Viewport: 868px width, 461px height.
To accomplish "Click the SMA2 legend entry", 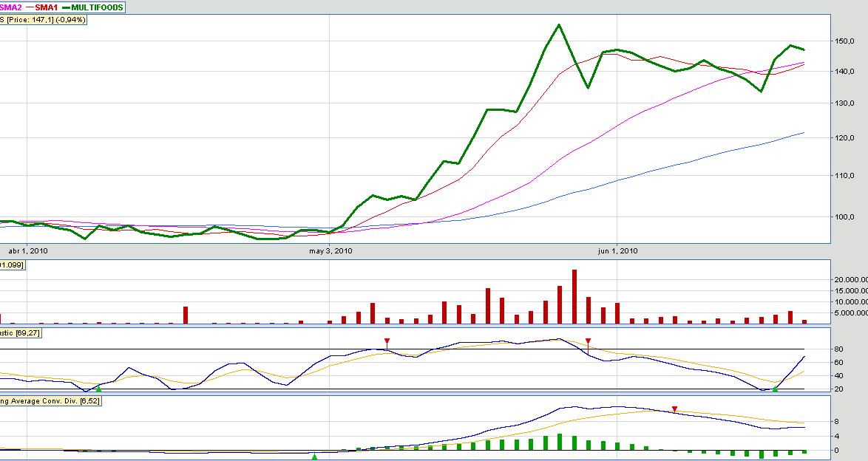I will [x=11, y=7].
